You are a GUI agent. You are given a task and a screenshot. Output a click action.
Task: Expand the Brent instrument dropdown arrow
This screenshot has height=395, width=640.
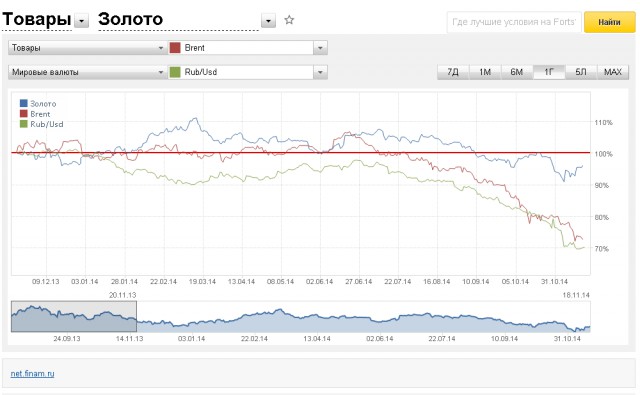(320, 48)
